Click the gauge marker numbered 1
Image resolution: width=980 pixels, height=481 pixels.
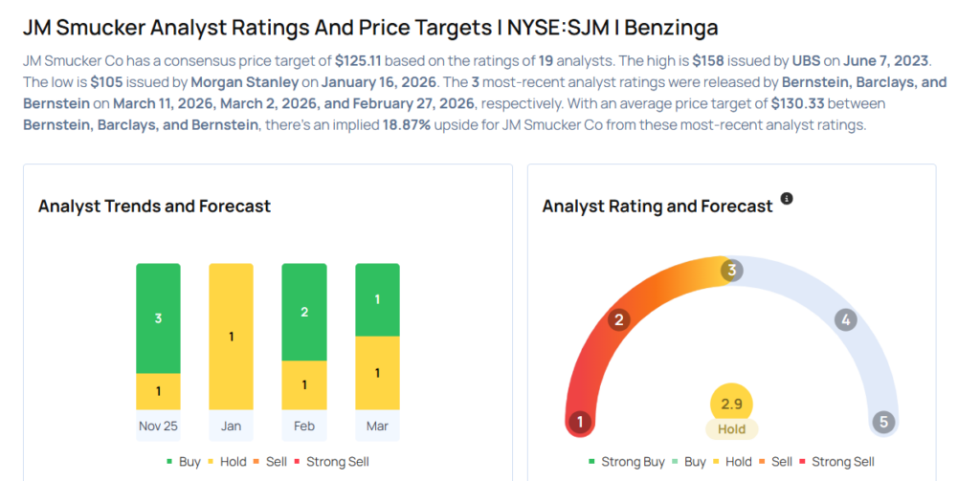click(x=579, y=422)
